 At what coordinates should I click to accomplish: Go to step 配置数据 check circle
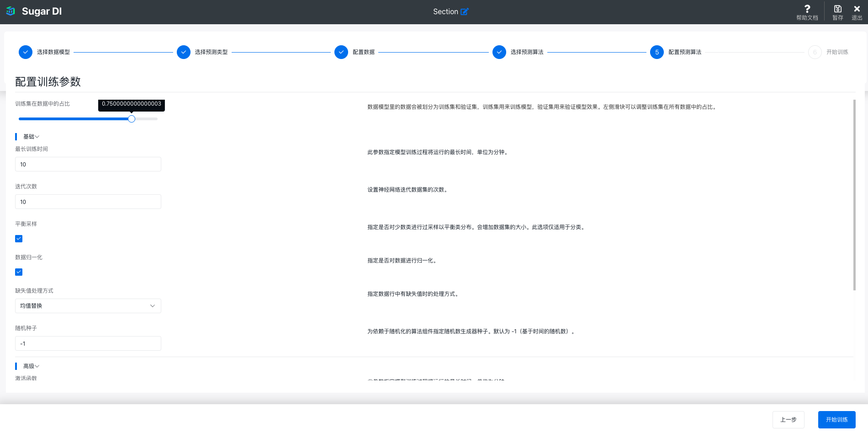coord(341,52)
